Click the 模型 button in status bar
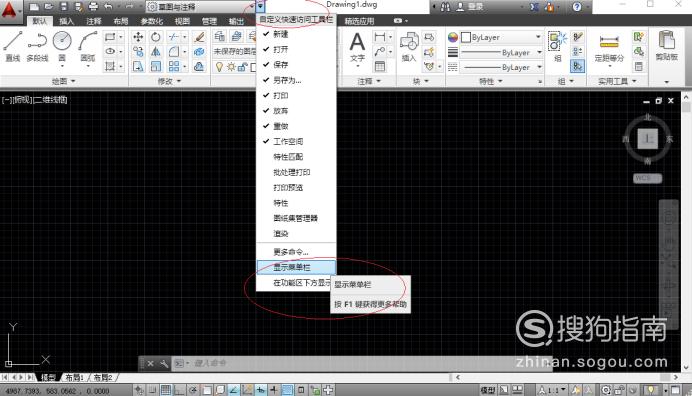Viewport: 692px width, 396px height. point(488,390)
